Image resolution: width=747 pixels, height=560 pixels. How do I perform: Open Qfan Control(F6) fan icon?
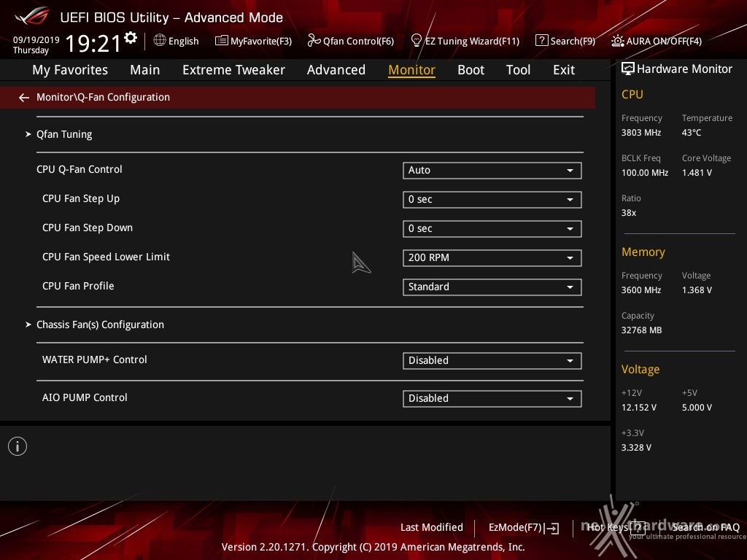[x=314, y=41]
